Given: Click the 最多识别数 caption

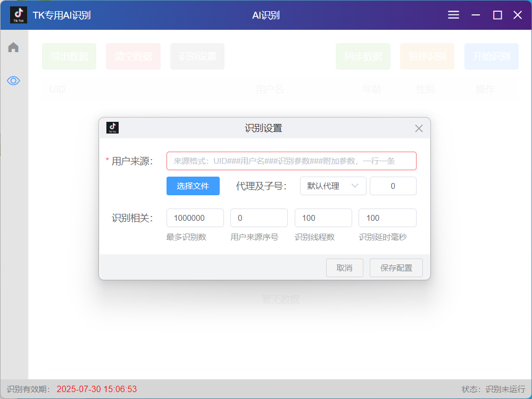Looking at the screenshot, I should (x=186, y=237).
